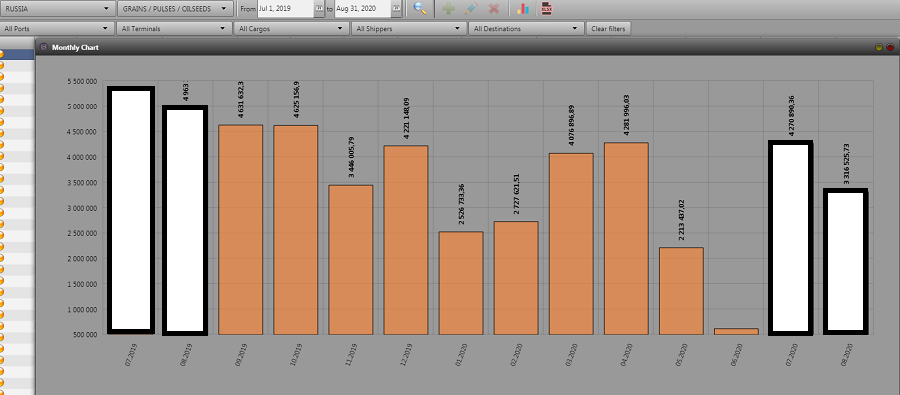Screen dimensions: 900x395
Task: Click the magnifier search icon
Action: coord(420,9)
